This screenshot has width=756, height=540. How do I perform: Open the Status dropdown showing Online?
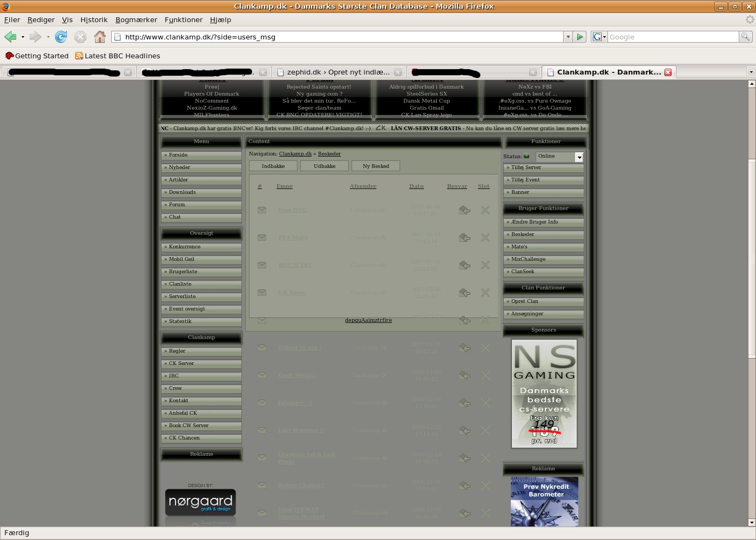(559, 157)
